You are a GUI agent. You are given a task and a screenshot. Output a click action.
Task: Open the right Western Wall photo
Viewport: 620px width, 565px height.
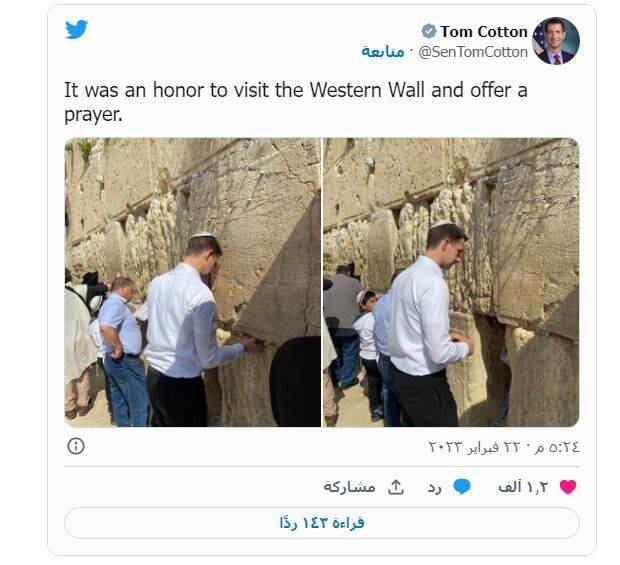pos(451,283)
